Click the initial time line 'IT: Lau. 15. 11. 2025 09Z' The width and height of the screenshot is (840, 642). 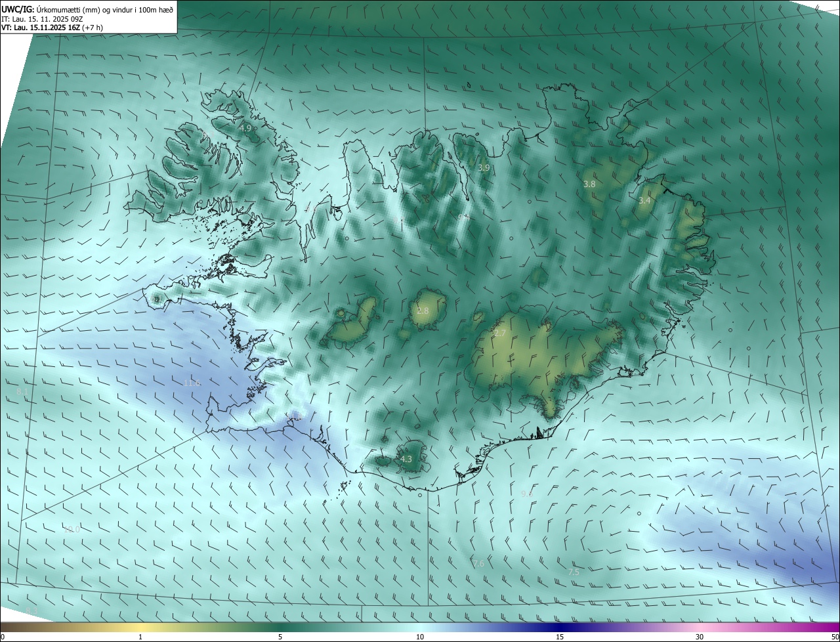pyautogui.click(x=42, y=19)
